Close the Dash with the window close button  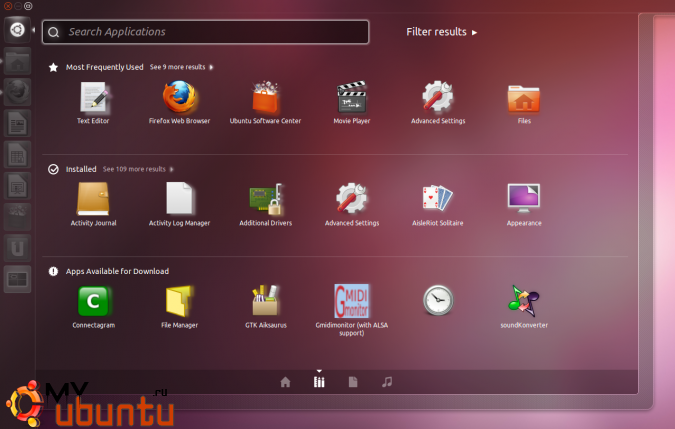pyautogui.click(x=8, y=6)
